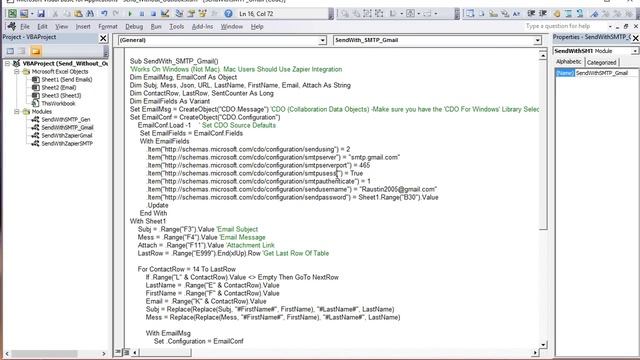Open the help question box dropdown arrow
Image resolution: width=640 pixels, height=360 pixels.
tap(610, 27)
